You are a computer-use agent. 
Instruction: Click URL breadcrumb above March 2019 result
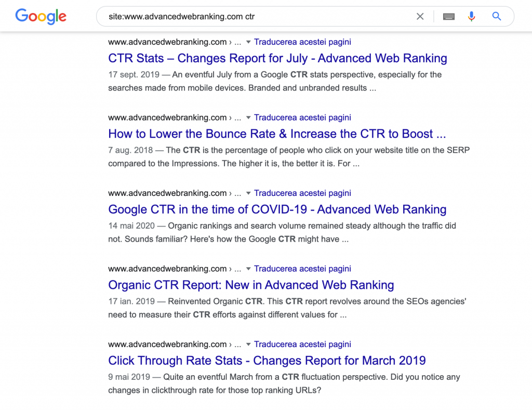[175, 345]
